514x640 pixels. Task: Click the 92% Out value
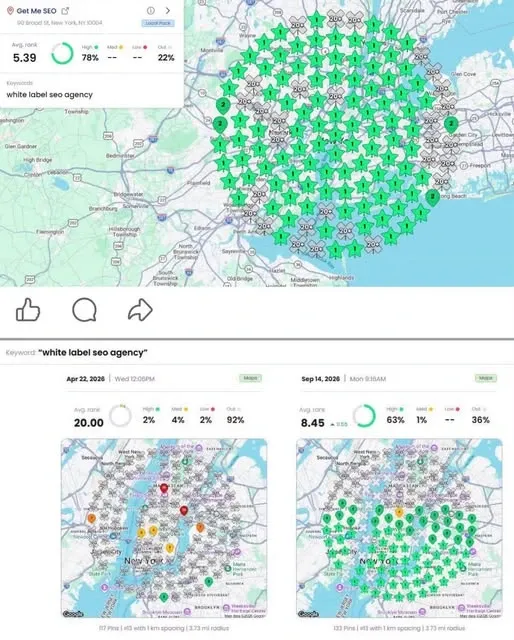(x=235, y=420)
